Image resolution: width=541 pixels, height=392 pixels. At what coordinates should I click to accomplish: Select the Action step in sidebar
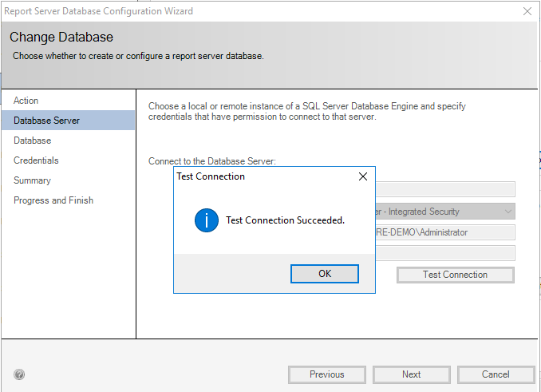pyautogui.click(x=26, y=101)
